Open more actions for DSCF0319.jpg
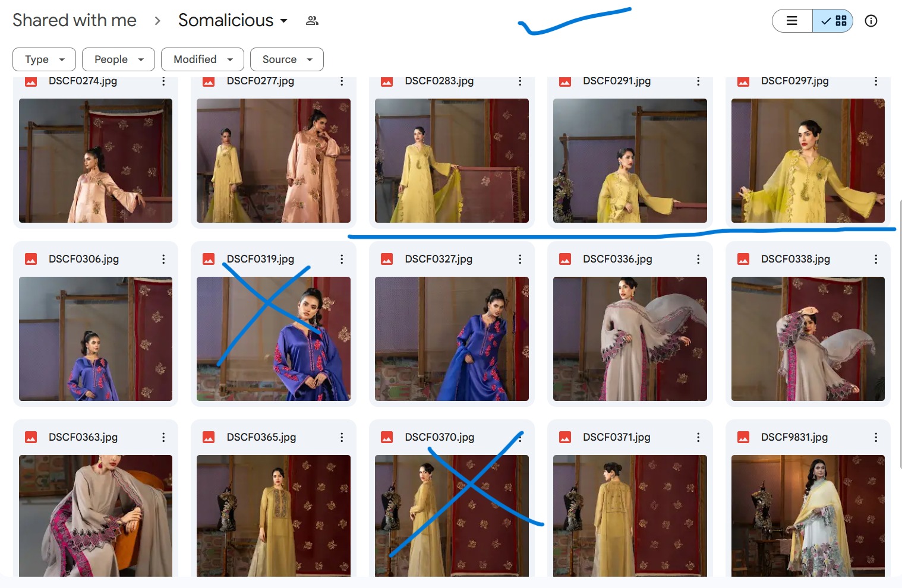Image resolution: width=902 pixels, height=588 pixels. pyautogui.click(x=342, y=259)
